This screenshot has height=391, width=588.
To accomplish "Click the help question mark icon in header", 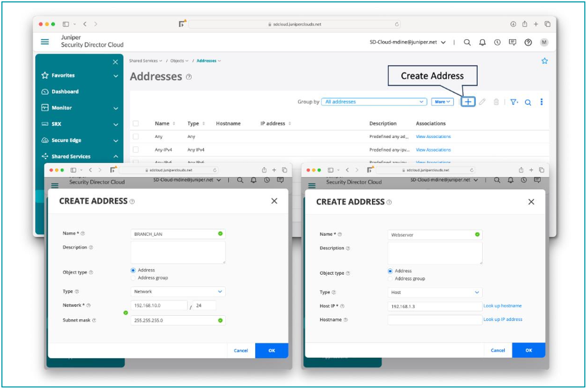I will 528,42.
